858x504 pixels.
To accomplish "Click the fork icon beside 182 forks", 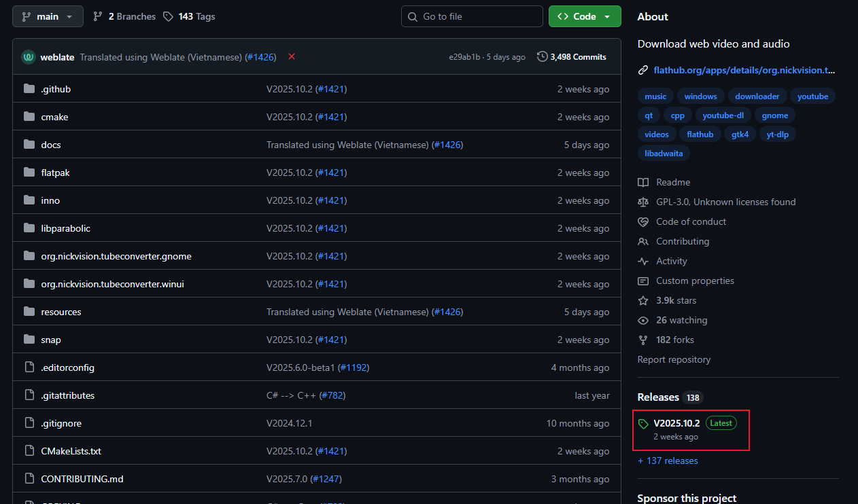I will (x=643, y=340).
